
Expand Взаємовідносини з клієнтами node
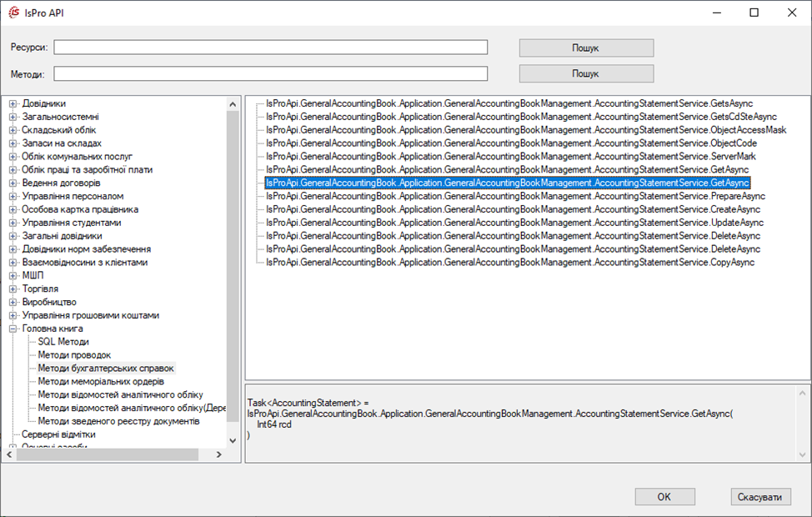(x=13, y=263)
